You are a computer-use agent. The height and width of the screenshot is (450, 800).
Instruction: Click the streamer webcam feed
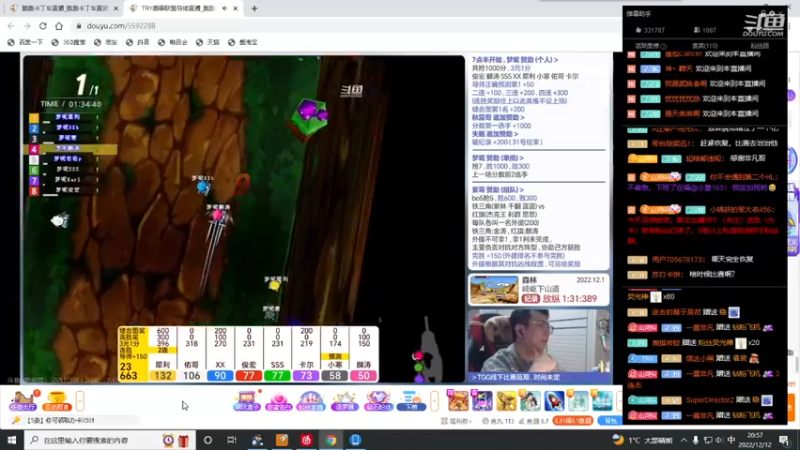click(539, 341)
